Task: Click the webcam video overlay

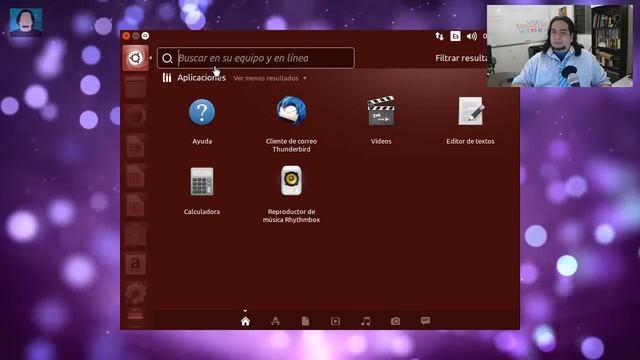Action: pyautogui.click(x=560, y=46)
